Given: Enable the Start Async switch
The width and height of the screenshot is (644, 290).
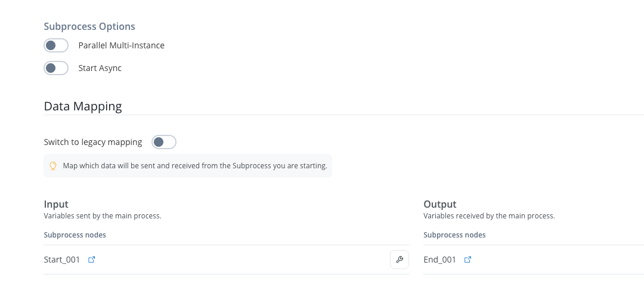Looking at the screenshot, I should [56, 68].
